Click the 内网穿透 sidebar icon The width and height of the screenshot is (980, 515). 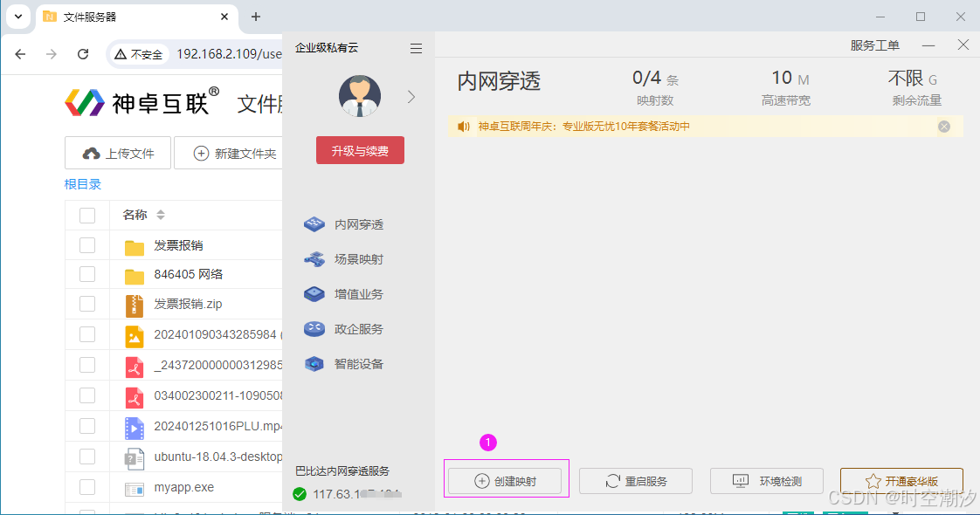tap(314, 224)
